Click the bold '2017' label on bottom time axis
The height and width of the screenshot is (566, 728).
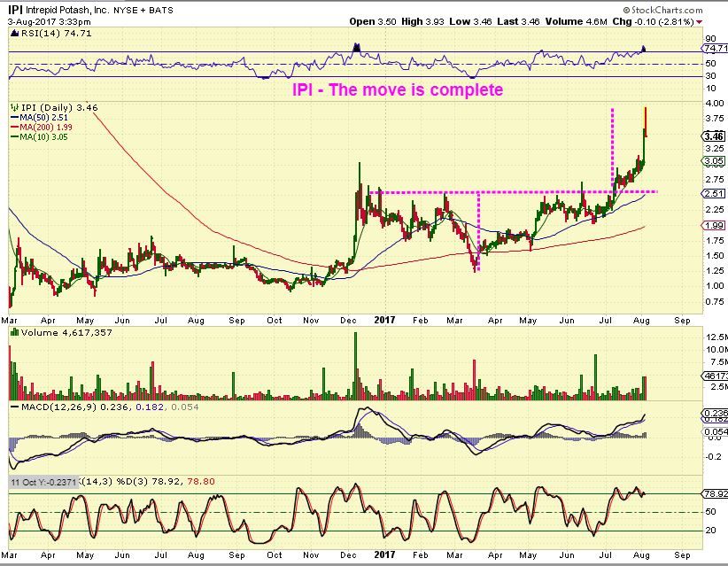384,554
